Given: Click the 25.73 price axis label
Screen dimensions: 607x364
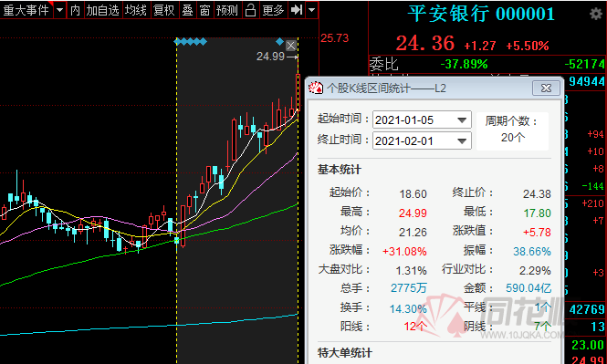Looking at the screenshot, I should [x=334, y=38].
